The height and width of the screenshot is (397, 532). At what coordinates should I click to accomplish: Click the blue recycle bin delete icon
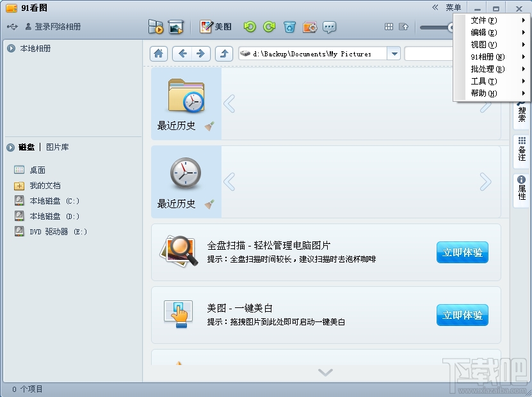click(289, 27)
